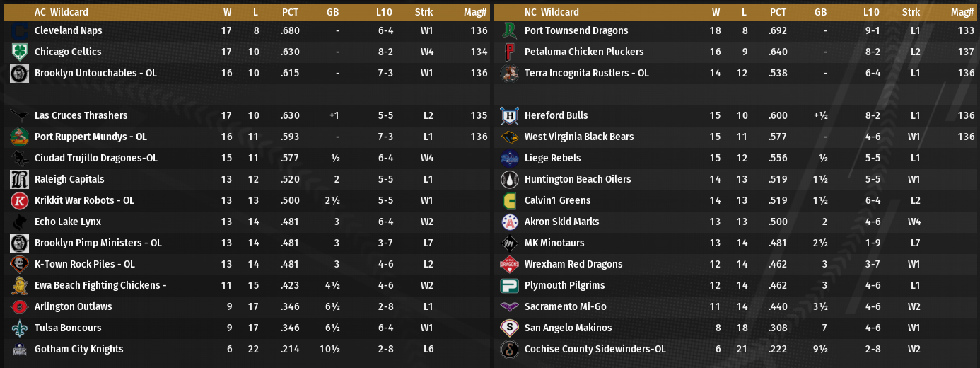980x368 pixels.
Task: Click the Arlington Outlaws red logo
Action: point(19,307)
